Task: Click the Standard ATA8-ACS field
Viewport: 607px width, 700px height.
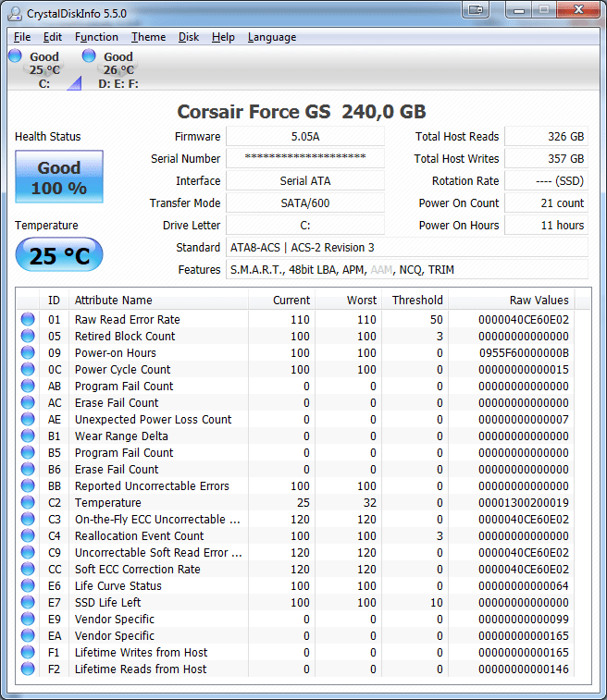Action: [407, 247]
